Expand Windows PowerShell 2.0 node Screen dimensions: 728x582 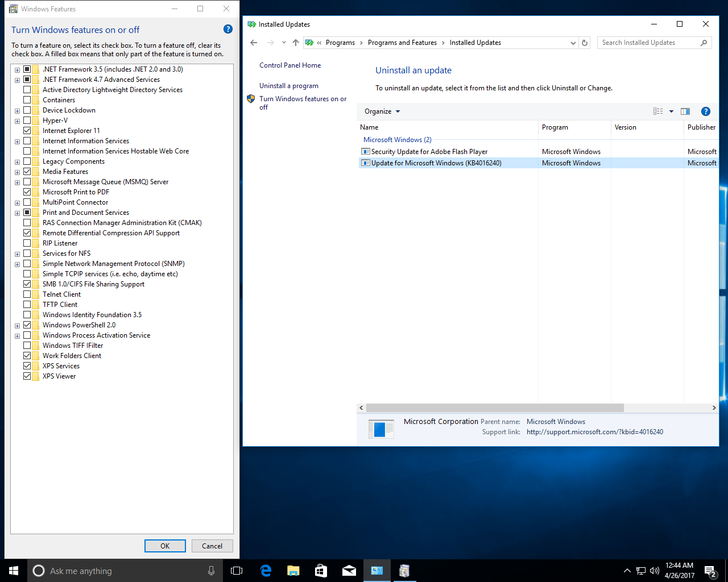[x=17, y=326]
